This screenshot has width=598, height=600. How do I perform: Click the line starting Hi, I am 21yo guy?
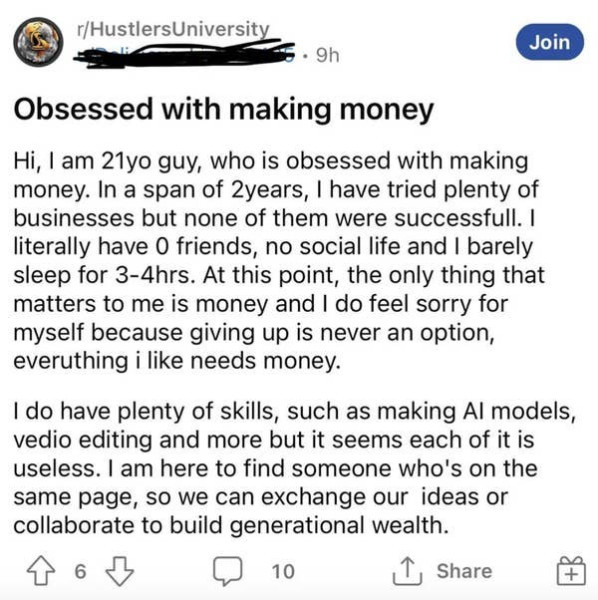tap(271, 161)
